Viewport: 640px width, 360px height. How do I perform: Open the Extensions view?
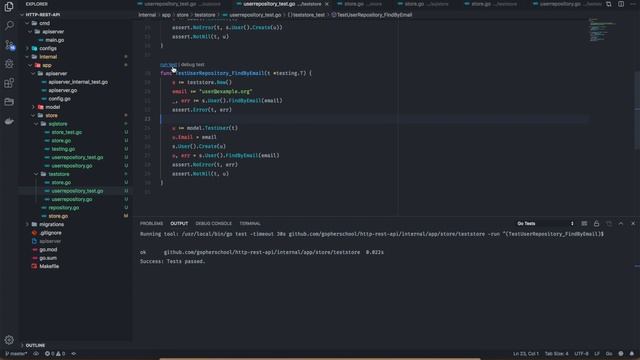tap(9, 83)
